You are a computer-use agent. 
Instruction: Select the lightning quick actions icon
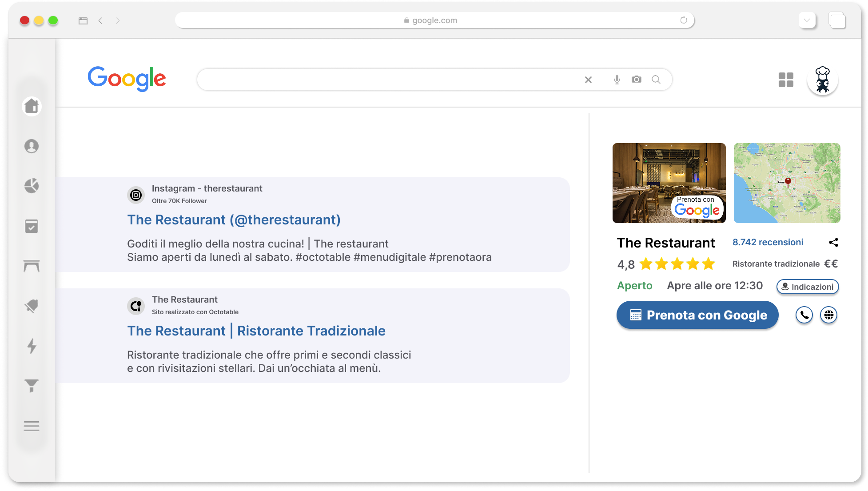point(32,347)
